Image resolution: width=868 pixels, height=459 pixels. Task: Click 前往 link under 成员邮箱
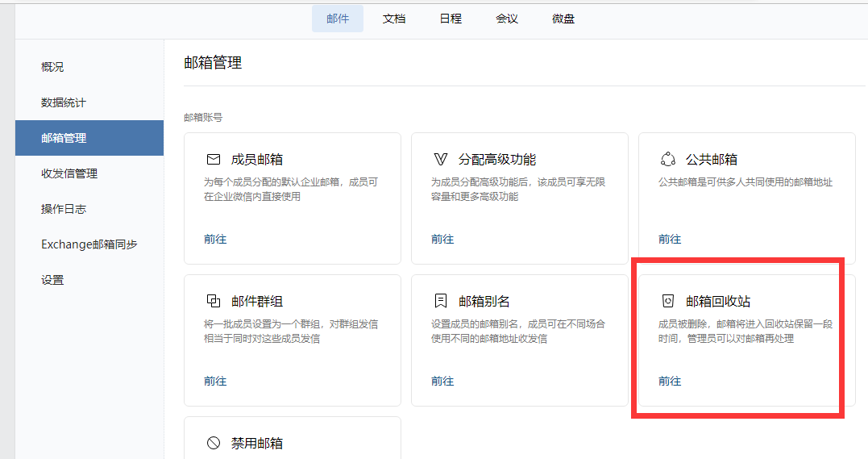click(215, 240)
